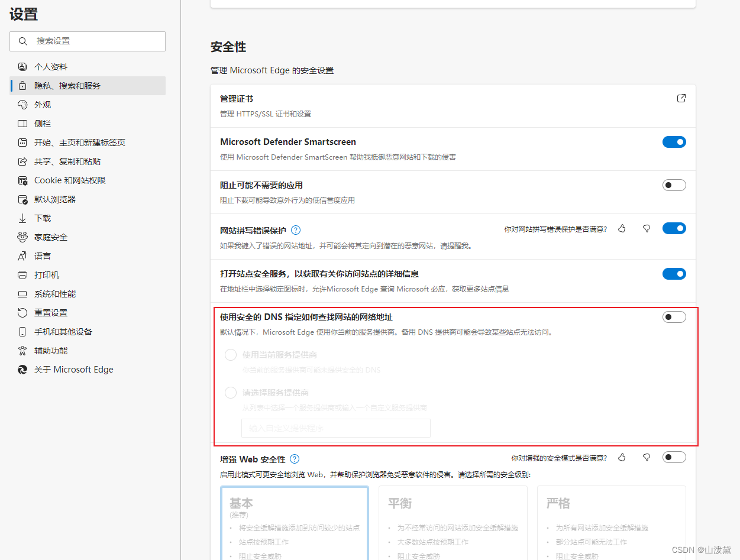
Task: Give thumbs up for 增强的安全模式
Action: click(x=622, y=457)
